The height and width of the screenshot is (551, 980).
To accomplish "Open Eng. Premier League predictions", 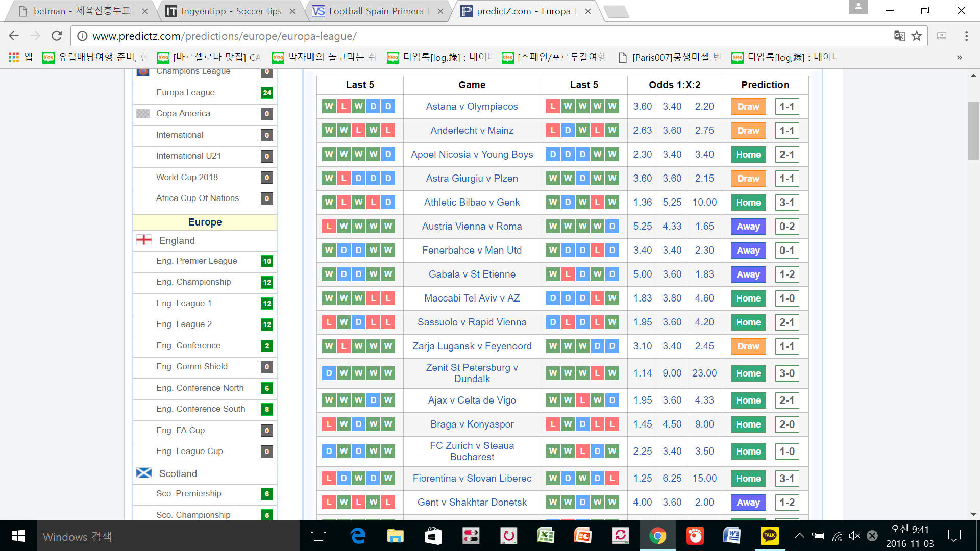I will (197, 261).
